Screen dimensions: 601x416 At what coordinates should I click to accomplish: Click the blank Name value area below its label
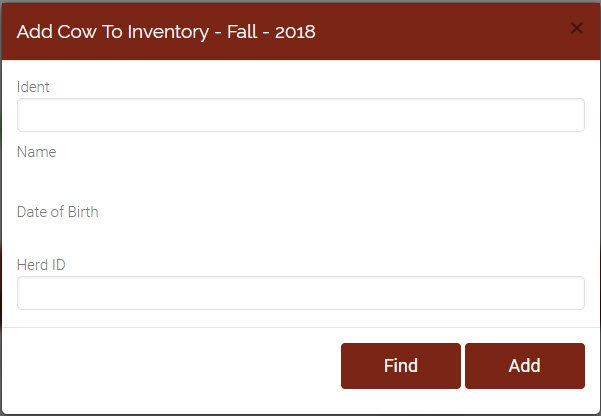(x=301, y=177)
